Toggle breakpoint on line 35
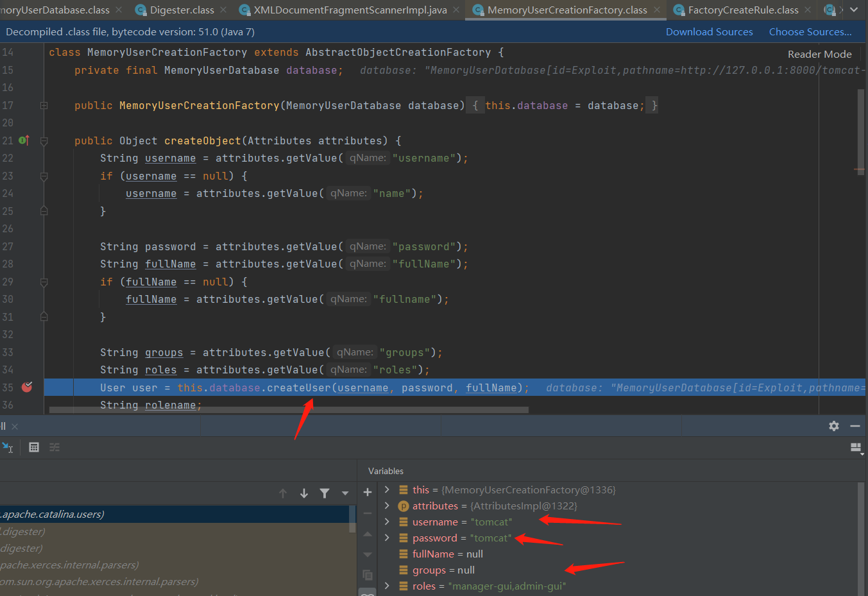This screenshot has width=868, height=596. click(27, 387)
